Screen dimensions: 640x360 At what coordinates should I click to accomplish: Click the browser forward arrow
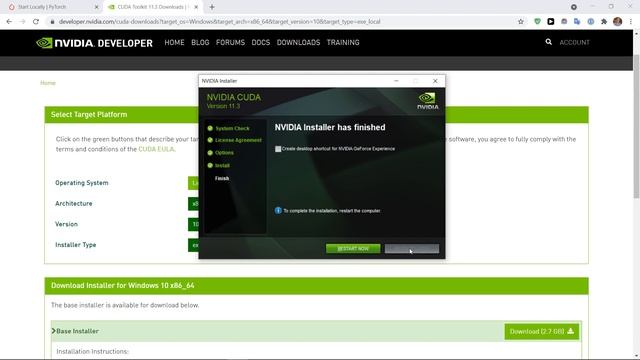[22, 22]
